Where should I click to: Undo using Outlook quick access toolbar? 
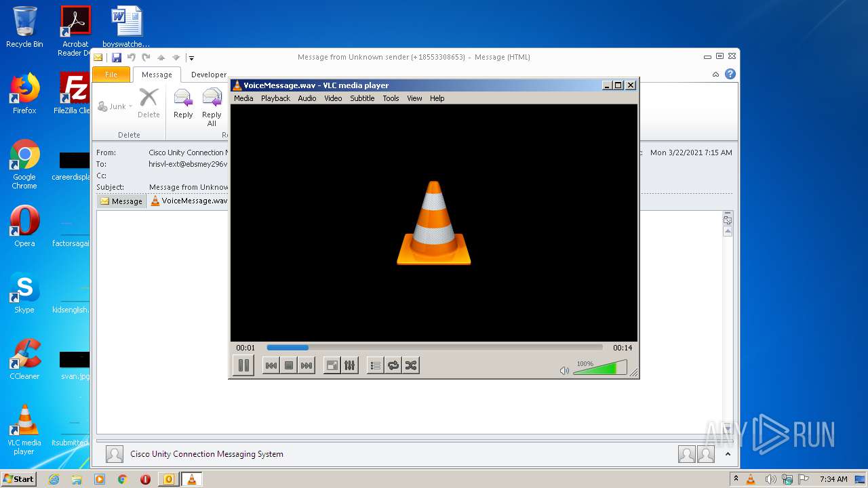click(132, 58)
